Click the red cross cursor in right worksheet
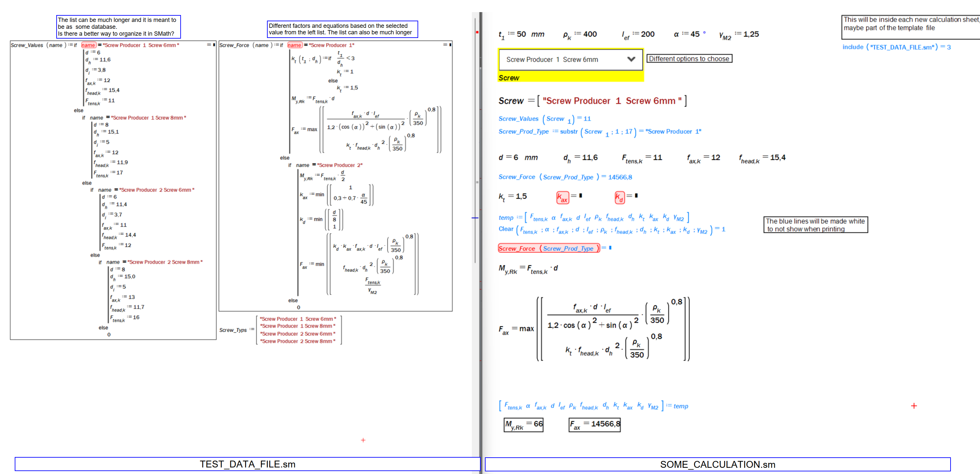The height and width of the screenshot is (474, 980). click(914, 406)
